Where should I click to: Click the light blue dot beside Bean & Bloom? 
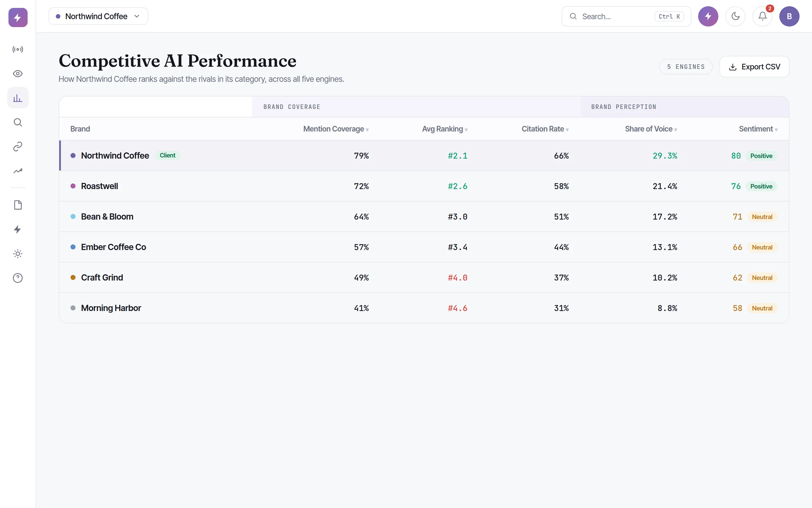point(73,217)
